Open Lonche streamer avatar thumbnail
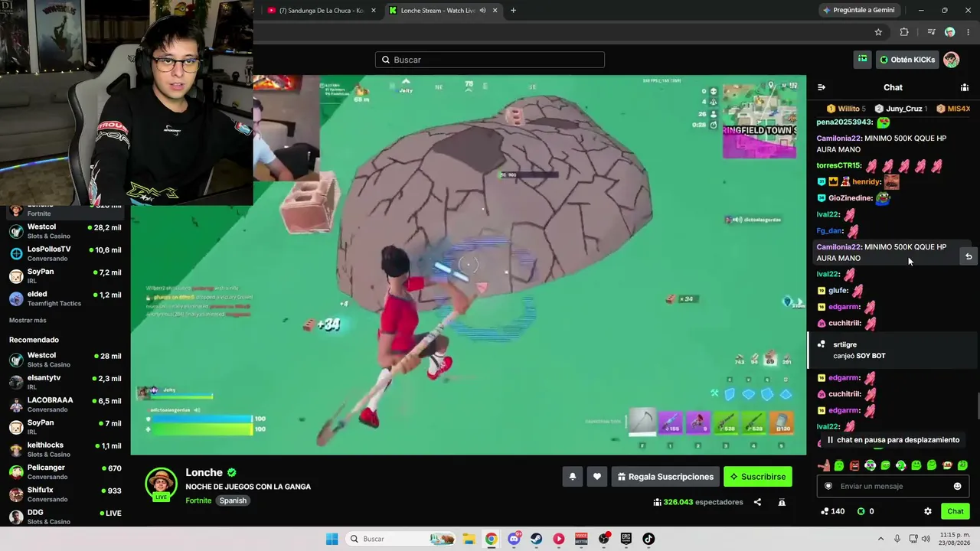This screenshot has height=551, width=980. pos(161,484)
